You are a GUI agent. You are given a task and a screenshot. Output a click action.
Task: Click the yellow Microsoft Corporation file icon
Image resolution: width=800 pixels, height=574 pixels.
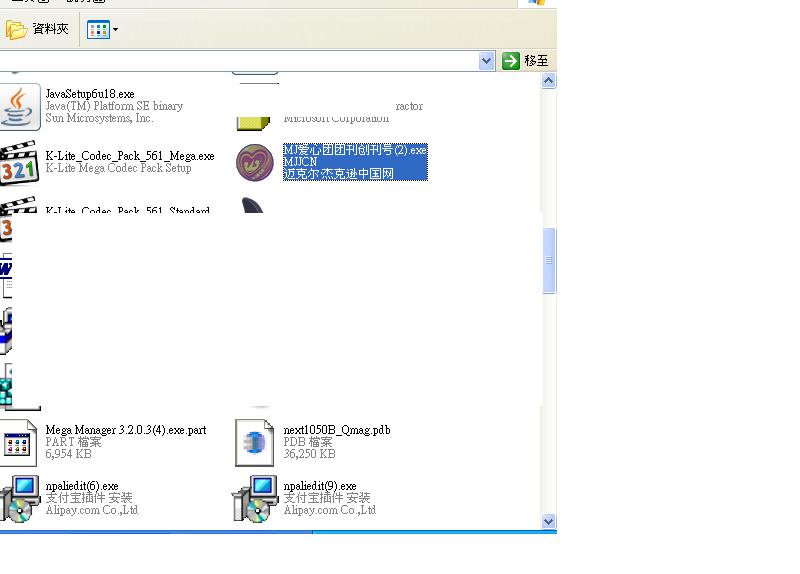coord(253,120)
